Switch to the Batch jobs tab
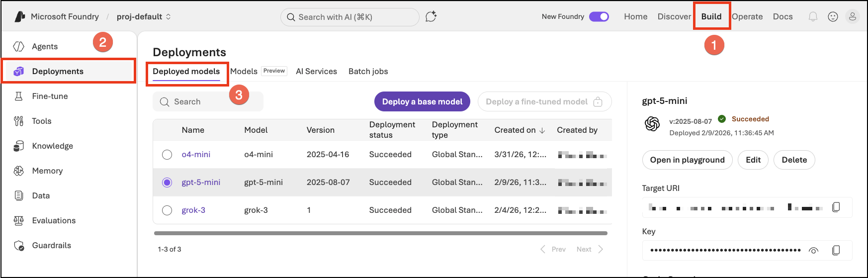This screenshot has height=278, width=868. [x=368, y=71]
